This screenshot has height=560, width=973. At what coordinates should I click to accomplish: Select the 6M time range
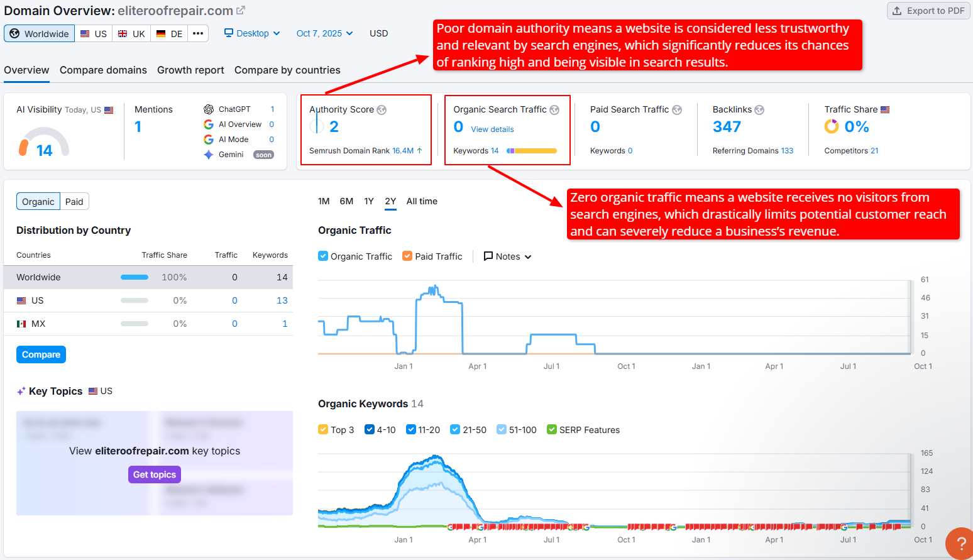coord(346,201)
